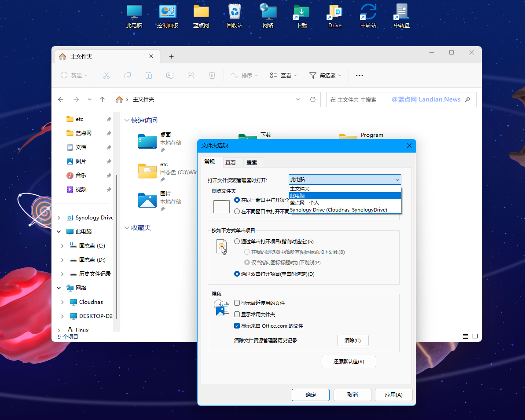
Task: Go forward with the right arrow
Action: 76,99
